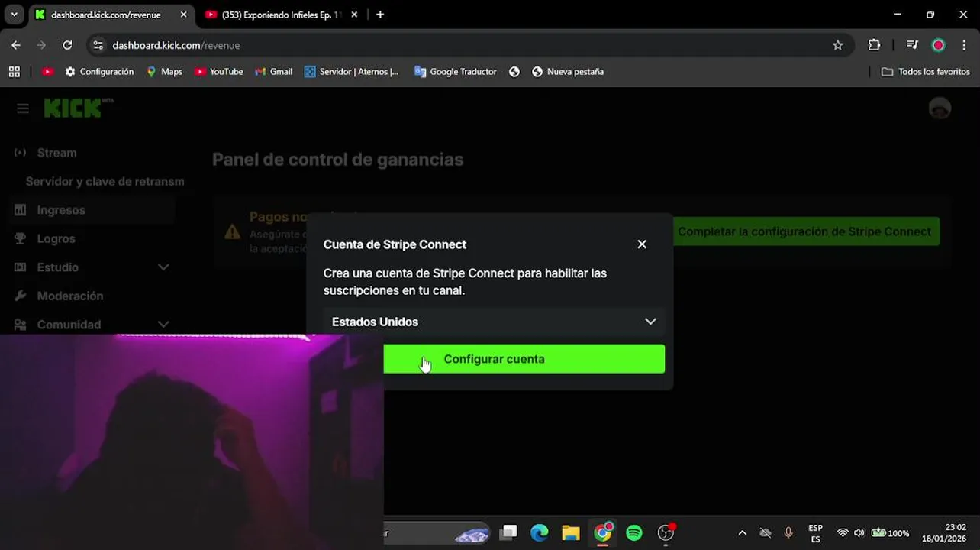Open the Chrome profile icon
Viewport: 980px width, 550px height.
(x=938, y=45)
